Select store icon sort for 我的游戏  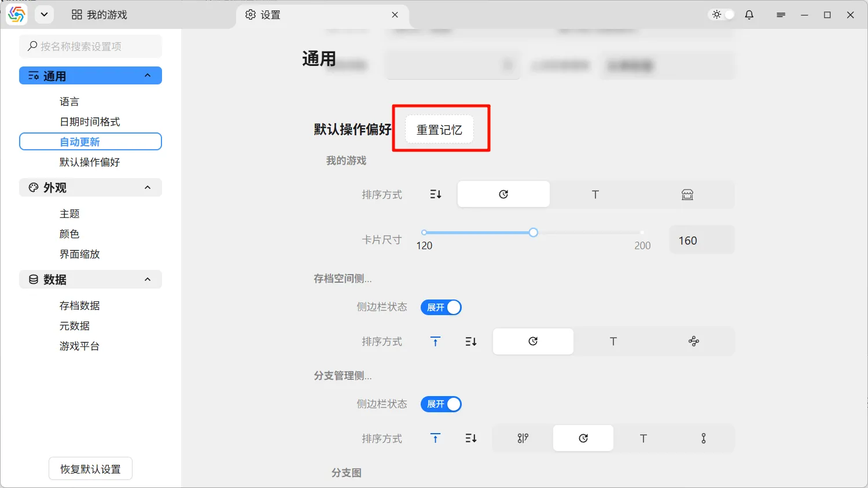pyautogui.click(x=687, y=195)
